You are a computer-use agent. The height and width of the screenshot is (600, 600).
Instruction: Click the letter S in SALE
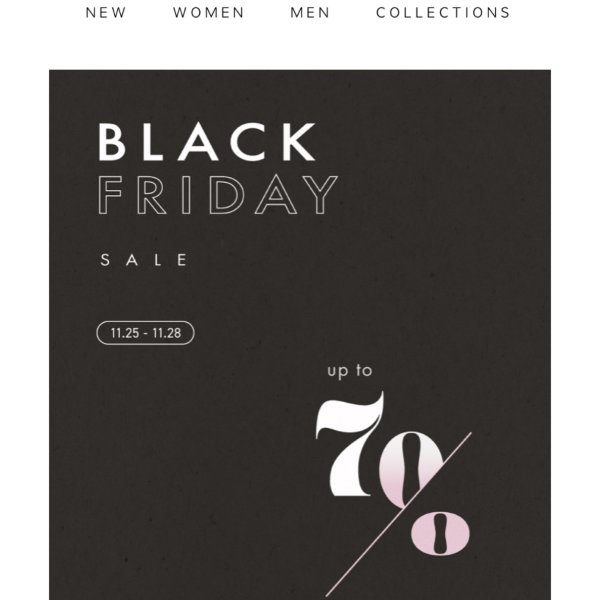pyautogui.click(x=104, y=260)
